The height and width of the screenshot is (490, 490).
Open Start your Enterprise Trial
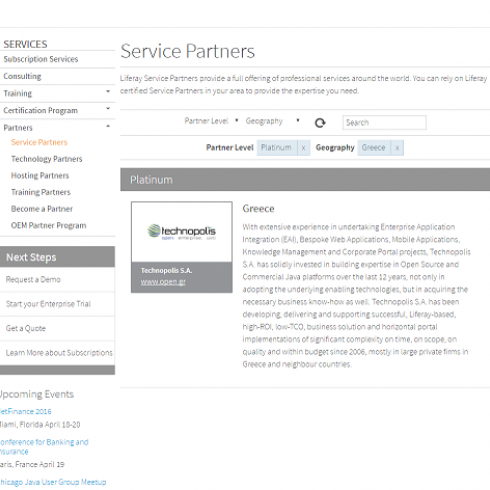click(48, 304)
